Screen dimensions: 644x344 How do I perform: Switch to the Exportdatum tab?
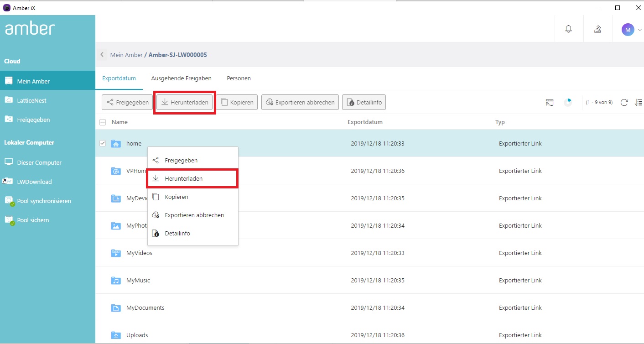tap(119, 78)
